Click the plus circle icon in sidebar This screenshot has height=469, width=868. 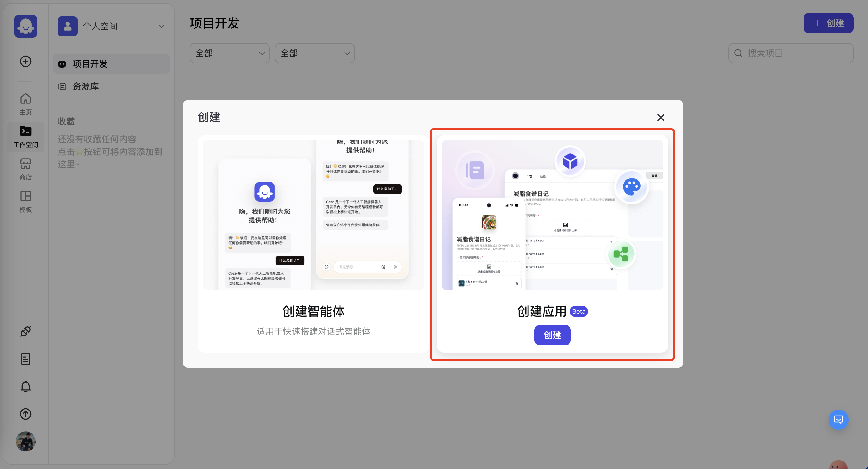[x=26, y=61]
